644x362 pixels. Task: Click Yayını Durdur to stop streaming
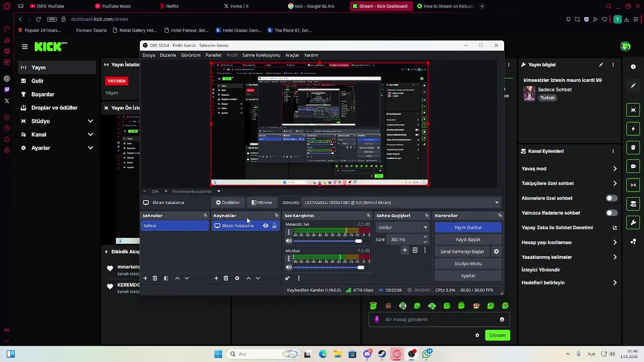[468, 227]
